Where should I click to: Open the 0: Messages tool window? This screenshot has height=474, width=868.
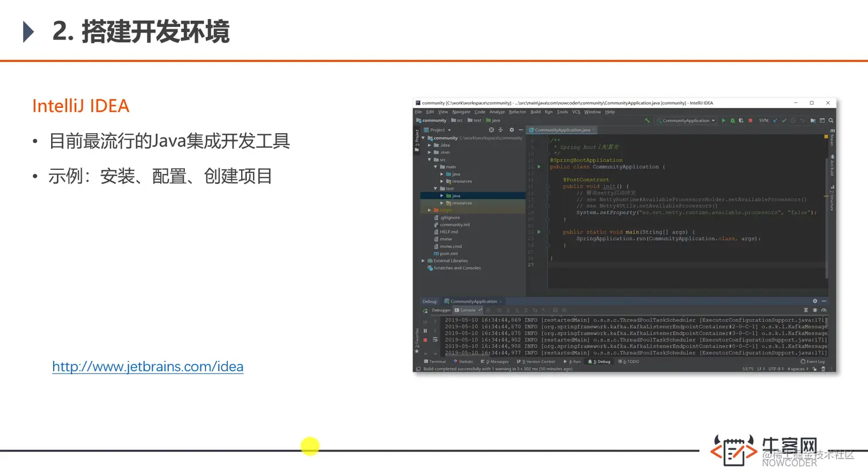point(495,362)
